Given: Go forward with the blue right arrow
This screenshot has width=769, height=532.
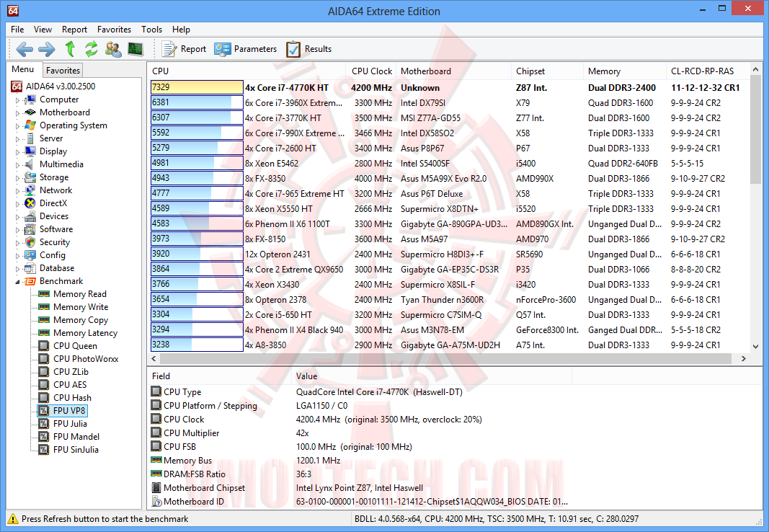Looking at the screenshot, I should tap(47, 49).
